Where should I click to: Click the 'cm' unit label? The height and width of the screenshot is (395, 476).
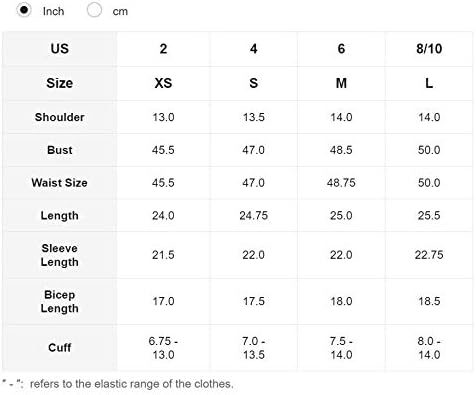[120, 11]
